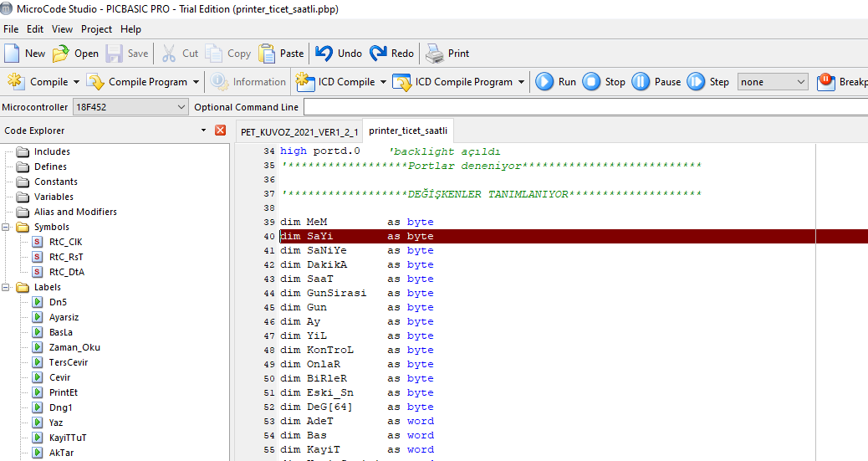Select the RtC_ClK symbol
The height and width of the screenshot is (461, 868).
(65, 242)
